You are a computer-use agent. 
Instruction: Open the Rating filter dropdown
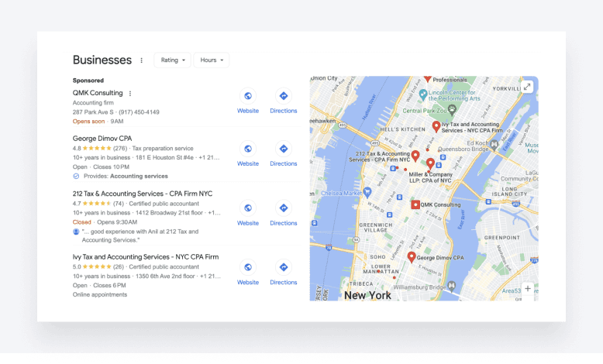click(x=172, y=60)
